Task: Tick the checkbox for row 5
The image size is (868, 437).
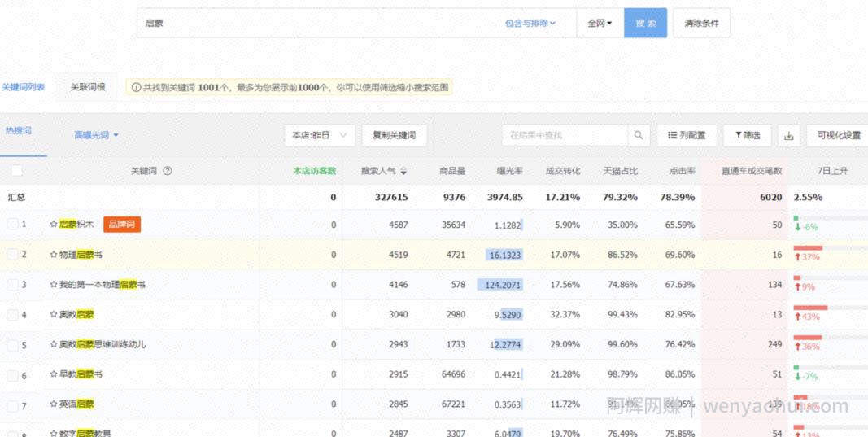Action: (12, 345)
